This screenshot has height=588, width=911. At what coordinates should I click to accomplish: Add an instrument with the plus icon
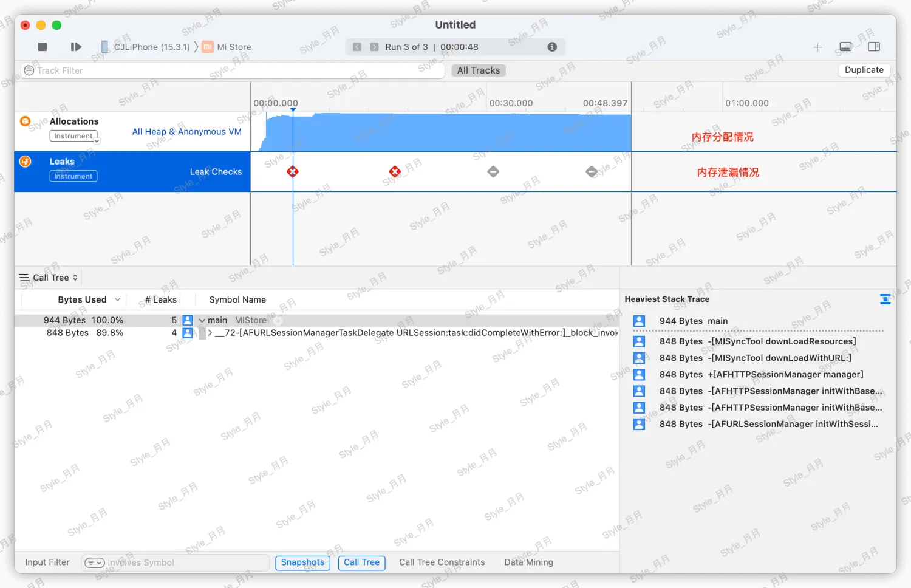(x=817, y=47)
